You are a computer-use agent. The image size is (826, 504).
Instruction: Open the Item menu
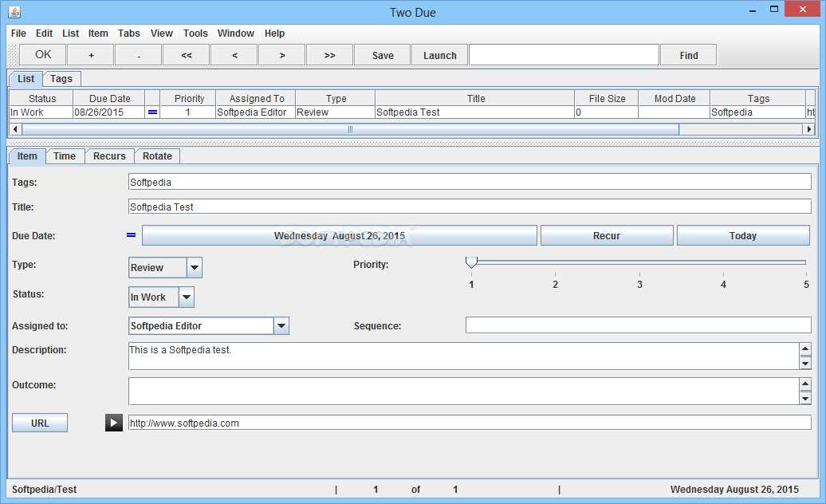[98, 33]
